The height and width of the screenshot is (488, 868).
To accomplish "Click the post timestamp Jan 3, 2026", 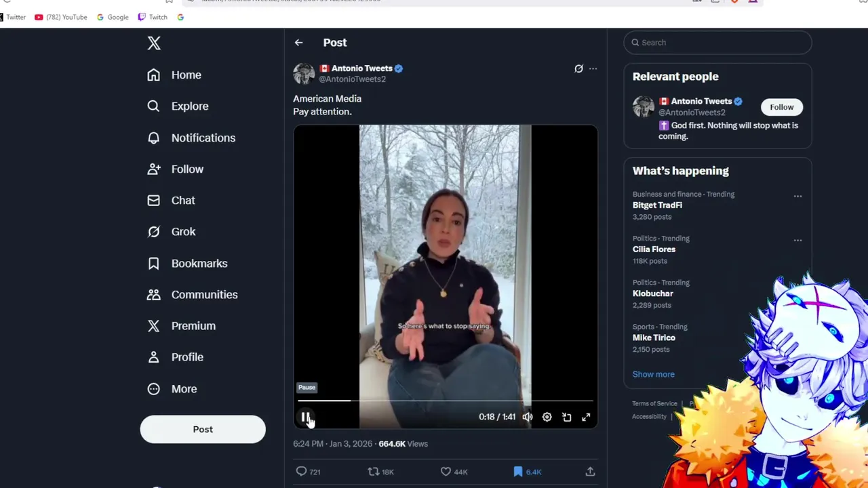I will 332,444.
